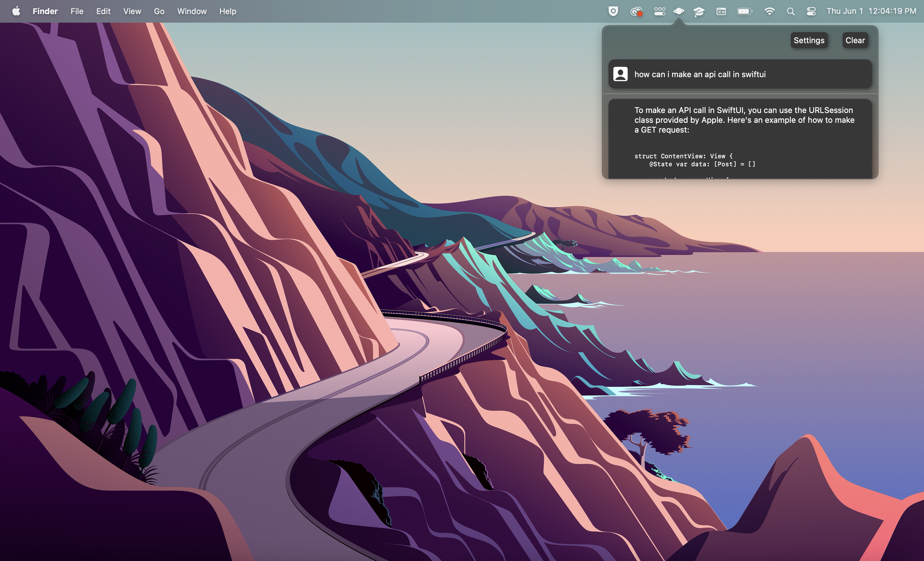Open the shield icon in the menu bar
This screenshot has width=924, height=561.
coord(613,11)
